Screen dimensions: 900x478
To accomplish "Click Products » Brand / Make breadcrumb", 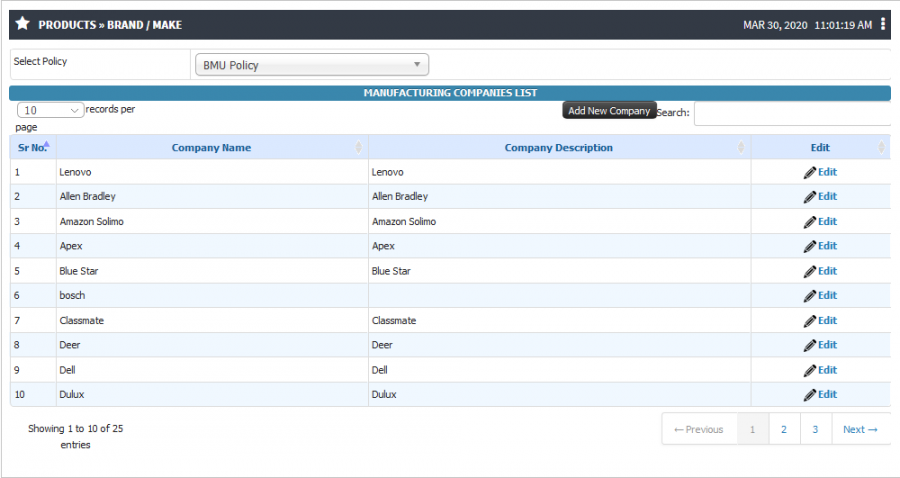I will coord(110,25).
